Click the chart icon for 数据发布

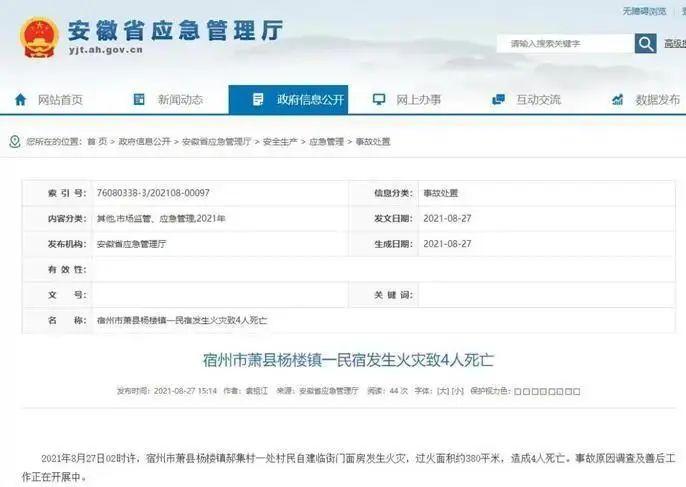tap(618, 99)
